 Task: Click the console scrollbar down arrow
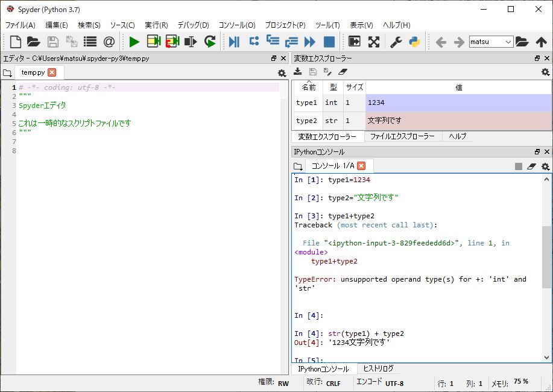coord(546,358)
